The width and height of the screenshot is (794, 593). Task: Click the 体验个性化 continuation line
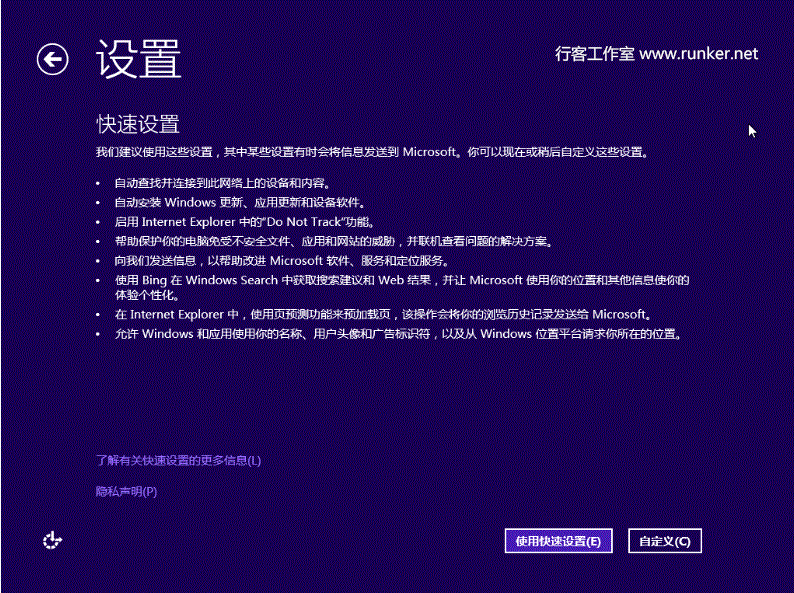pos(146,296)
